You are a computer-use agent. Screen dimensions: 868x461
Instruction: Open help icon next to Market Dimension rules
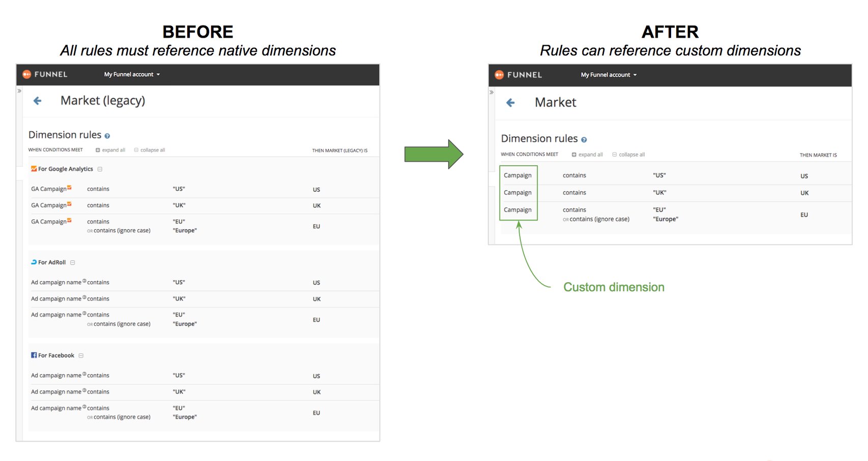click(584, 140)
